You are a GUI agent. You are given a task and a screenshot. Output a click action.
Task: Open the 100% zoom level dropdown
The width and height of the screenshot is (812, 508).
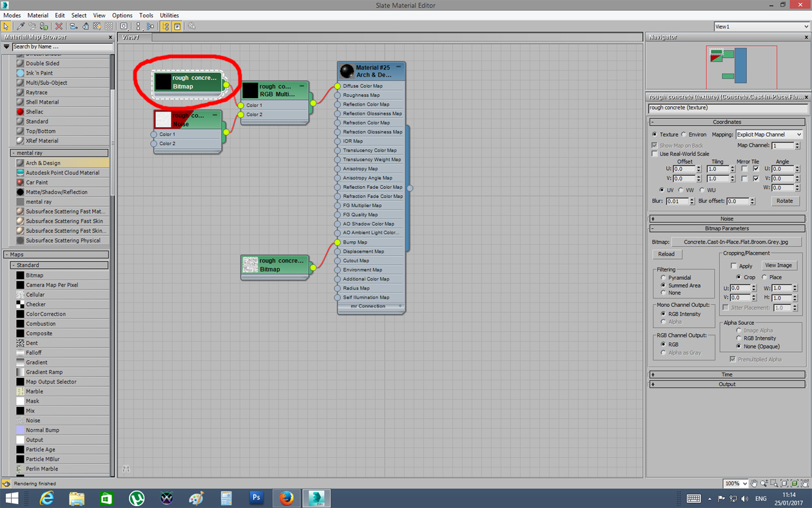tap(737, 483)
